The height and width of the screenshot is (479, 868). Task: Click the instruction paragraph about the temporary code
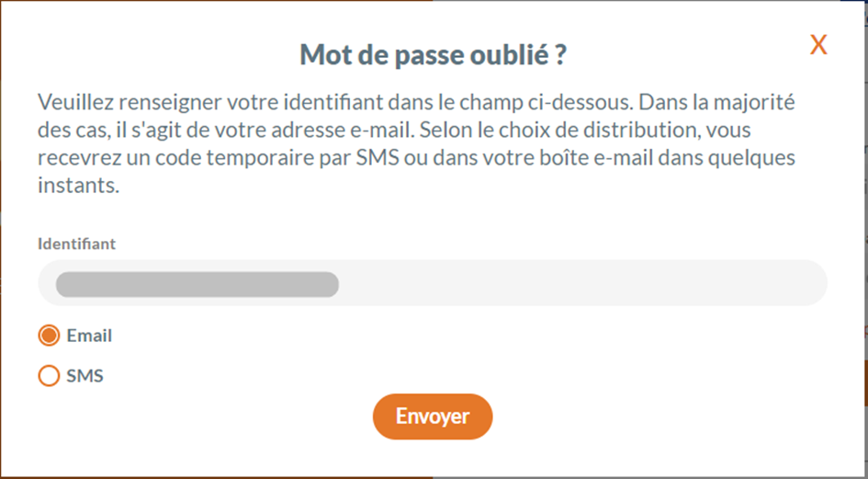pos(416,143)
